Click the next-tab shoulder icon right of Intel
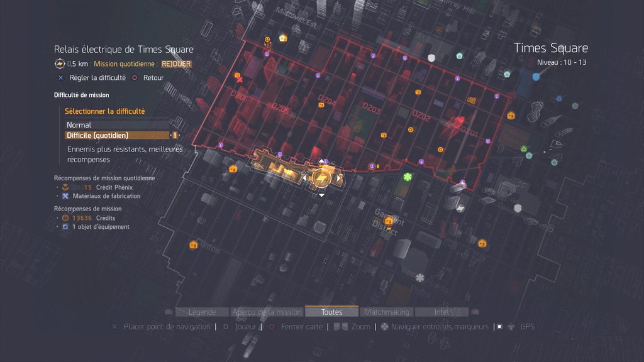The height and width of the screenshot is (362, 644). tap(475, 312)
